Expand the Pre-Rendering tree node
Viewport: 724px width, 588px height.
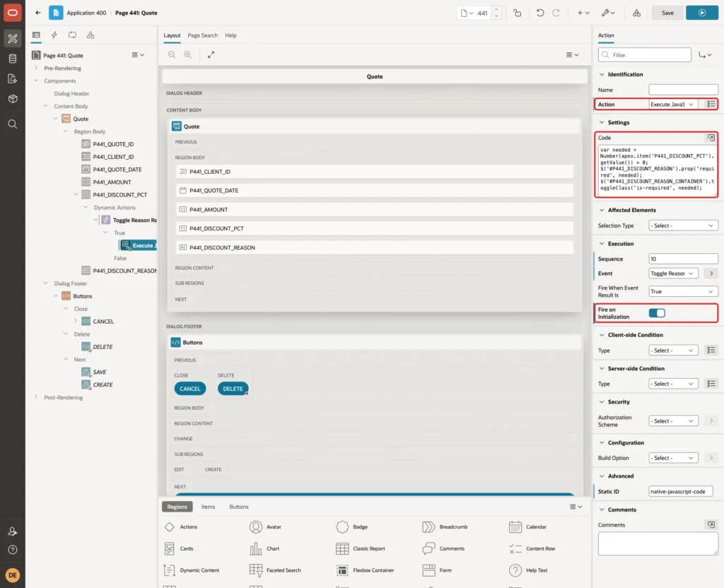36,68
